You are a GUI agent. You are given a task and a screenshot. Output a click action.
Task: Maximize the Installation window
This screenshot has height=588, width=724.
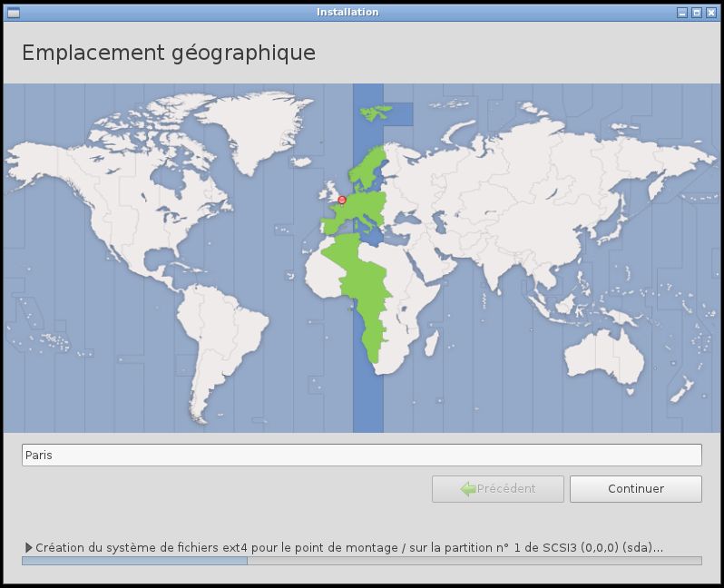click(697, 13)
